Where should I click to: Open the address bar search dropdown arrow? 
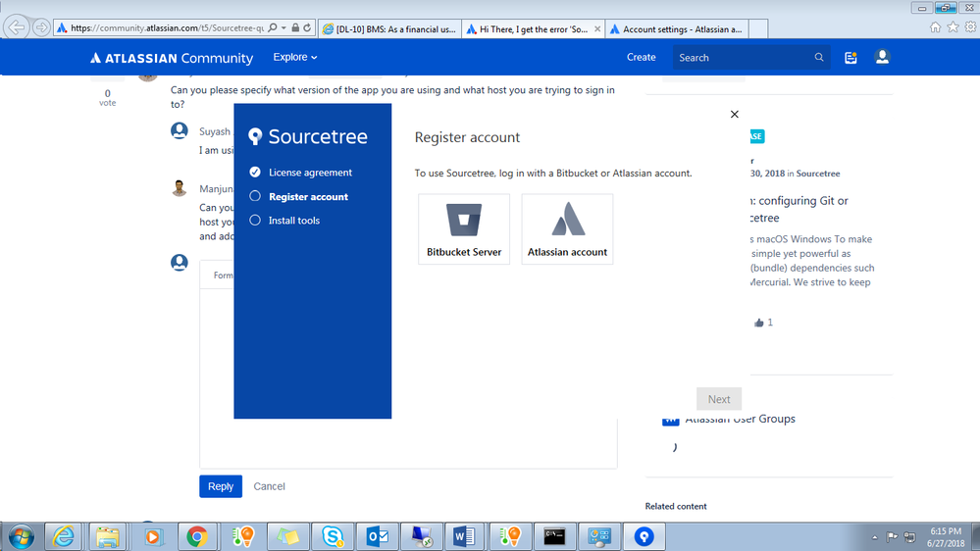(x=284, y=28)
